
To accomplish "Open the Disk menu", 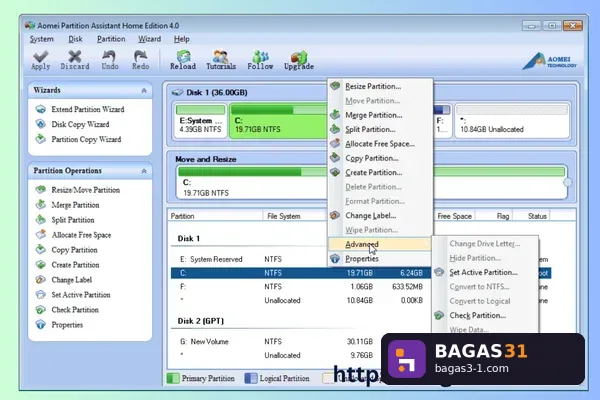I will (75, 39).
